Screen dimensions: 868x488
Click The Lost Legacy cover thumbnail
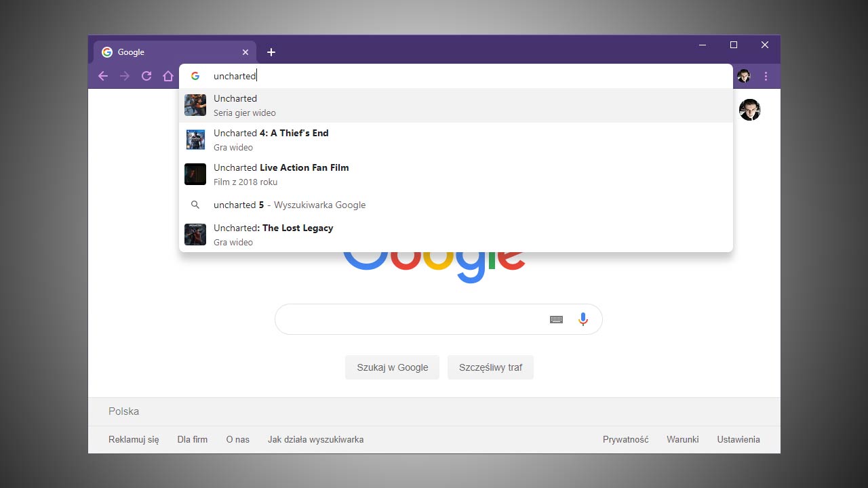click(x=195, y=235)
